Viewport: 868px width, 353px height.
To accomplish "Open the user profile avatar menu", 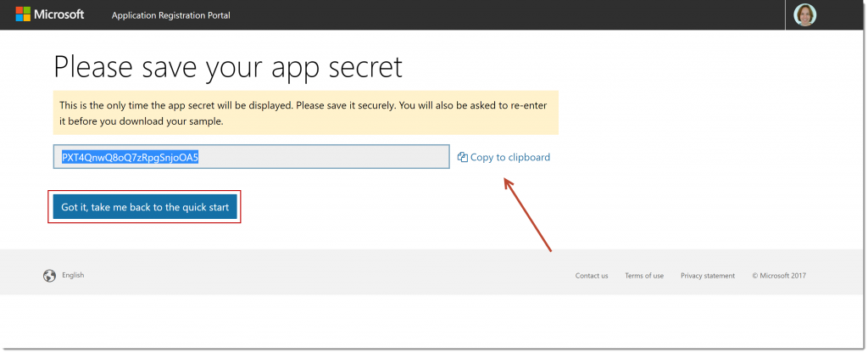I will 804,15.
